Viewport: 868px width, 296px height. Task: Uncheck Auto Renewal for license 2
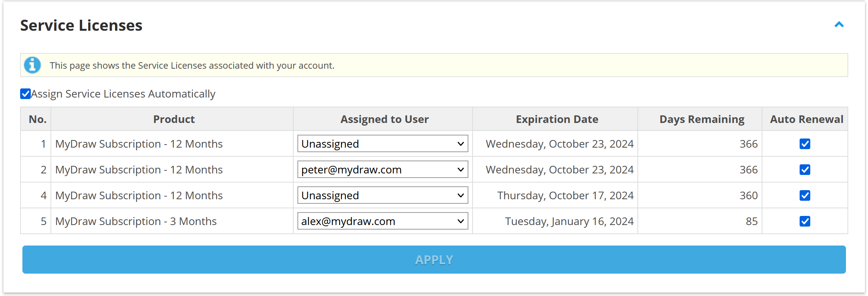pyautogui.click(x=805, y=170)
